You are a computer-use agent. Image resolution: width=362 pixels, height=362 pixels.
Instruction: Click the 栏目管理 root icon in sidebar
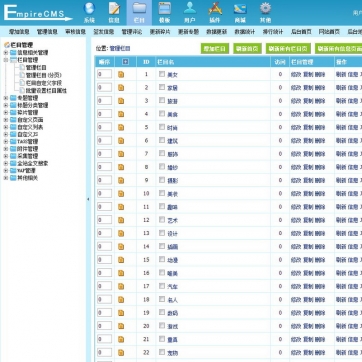[7, 45]
